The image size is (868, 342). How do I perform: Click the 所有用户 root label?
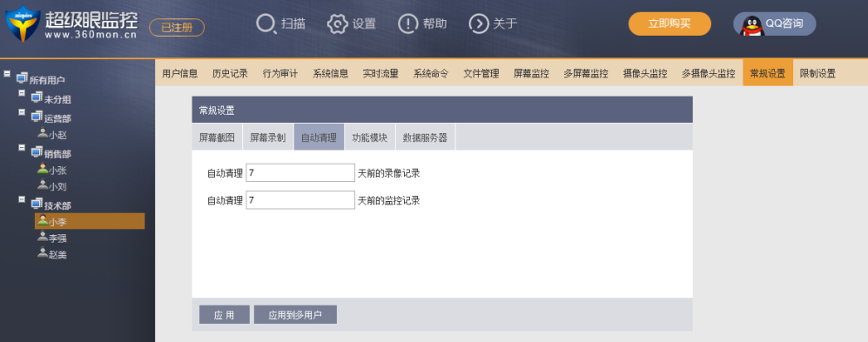48,80
